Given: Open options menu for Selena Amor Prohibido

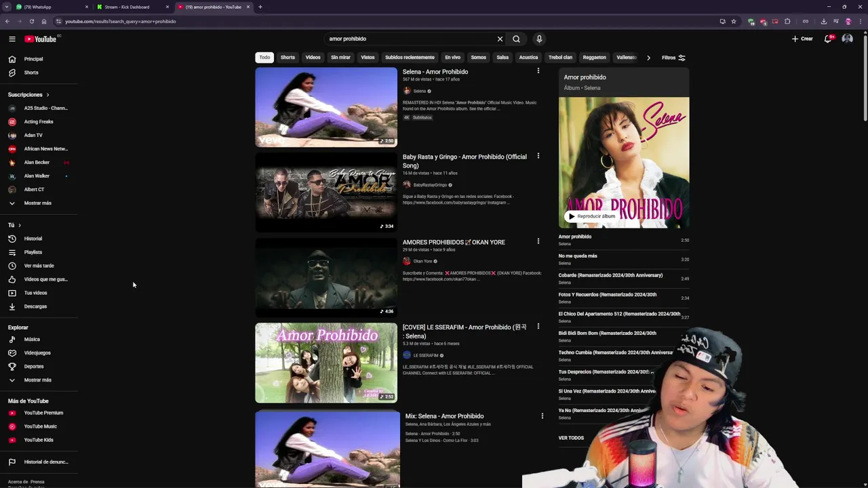Looking at the screenshot, I should tap(538, 71).
